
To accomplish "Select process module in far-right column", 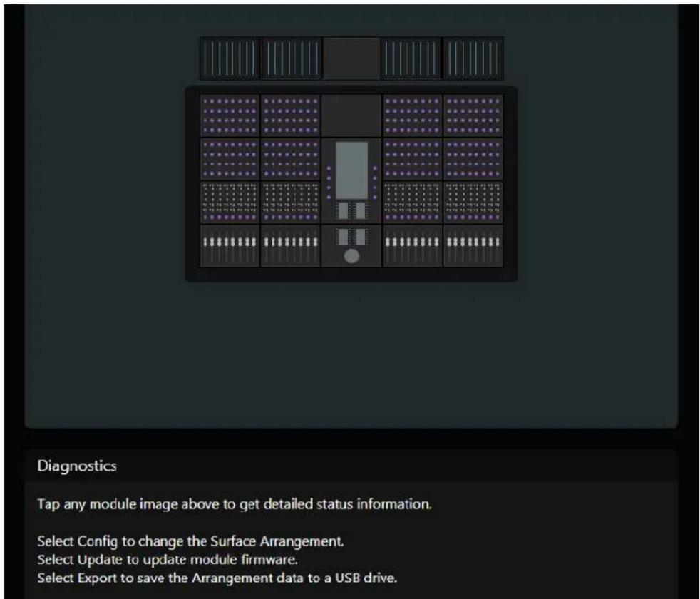I will click(473, 202).
